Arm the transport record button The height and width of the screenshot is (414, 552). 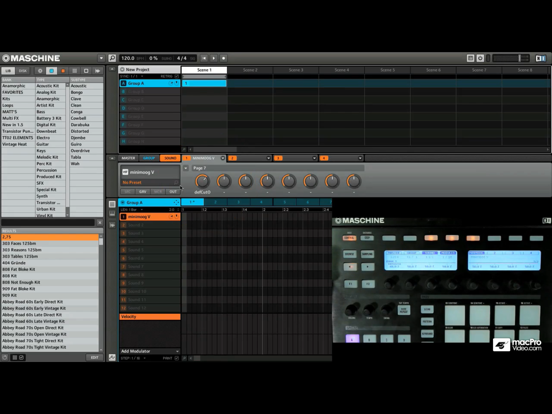[224, 58]
